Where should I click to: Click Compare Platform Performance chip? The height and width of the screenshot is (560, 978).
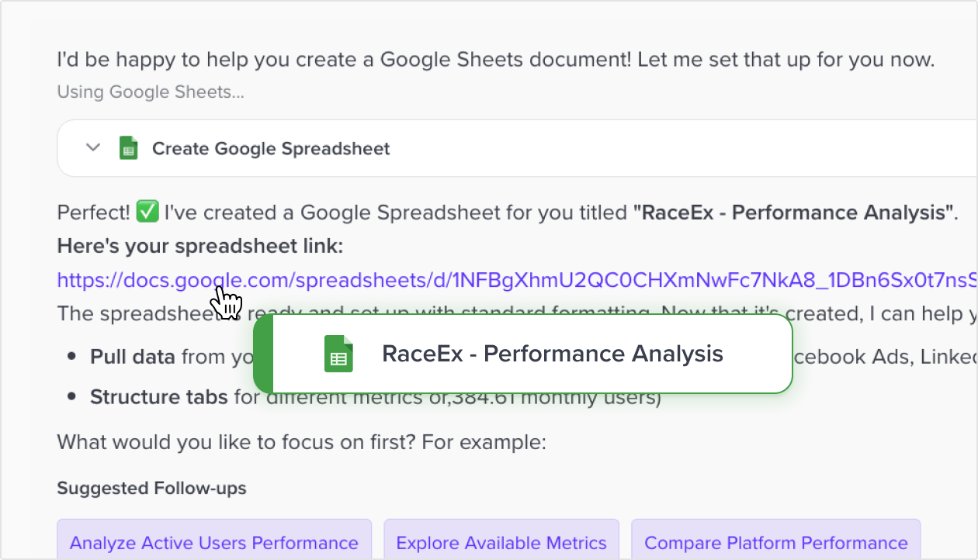pyautogui.click(x=775, y=542)
